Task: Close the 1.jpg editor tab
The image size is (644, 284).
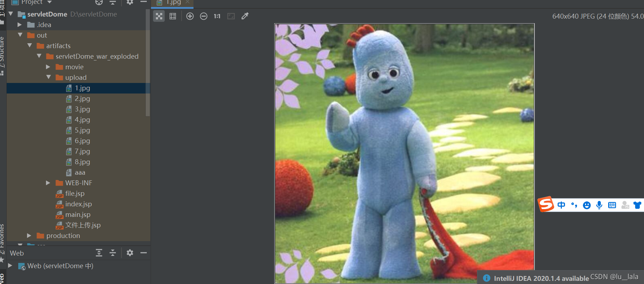Action: click(x=188, y=2)
